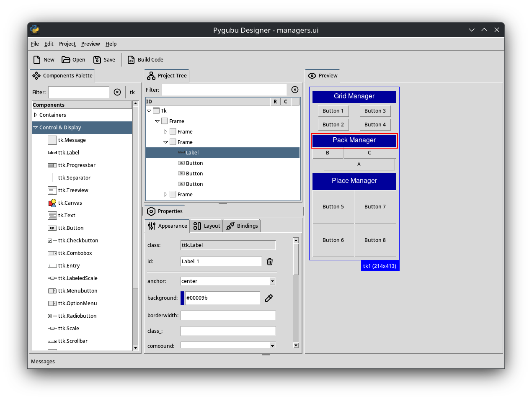Viewport: 532px width, 401px height.
Task: Click Button 1 in the preview
Action: coord(333,111)
